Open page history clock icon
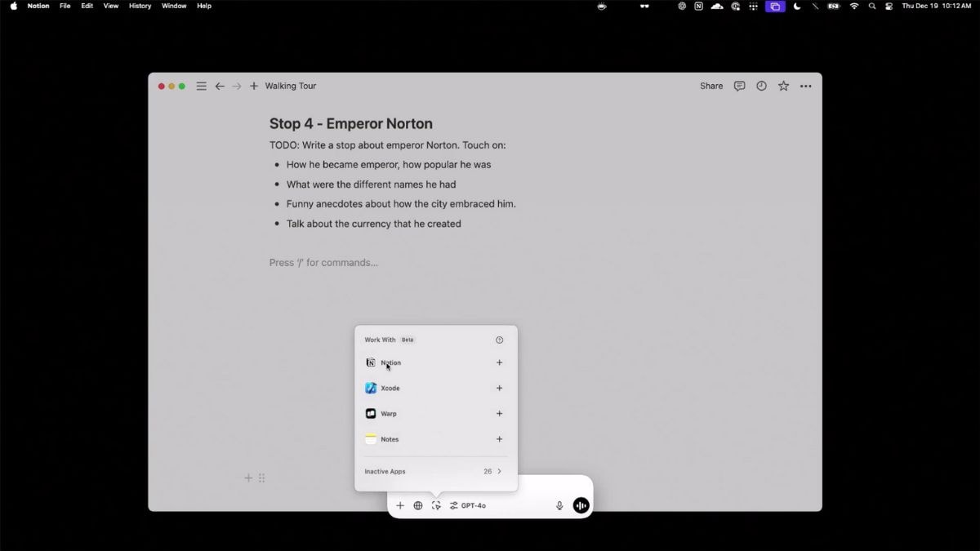 (761, 86)
